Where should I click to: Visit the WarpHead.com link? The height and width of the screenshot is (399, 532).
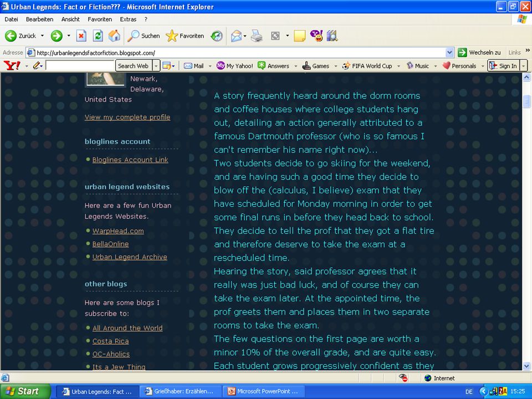coord(118,231)
